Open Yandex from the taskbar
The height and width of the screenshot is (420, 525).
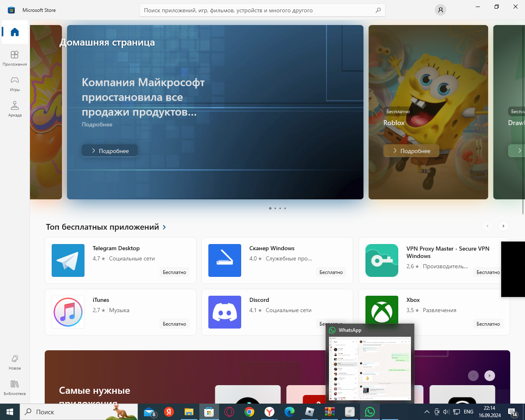click(169, 412)
